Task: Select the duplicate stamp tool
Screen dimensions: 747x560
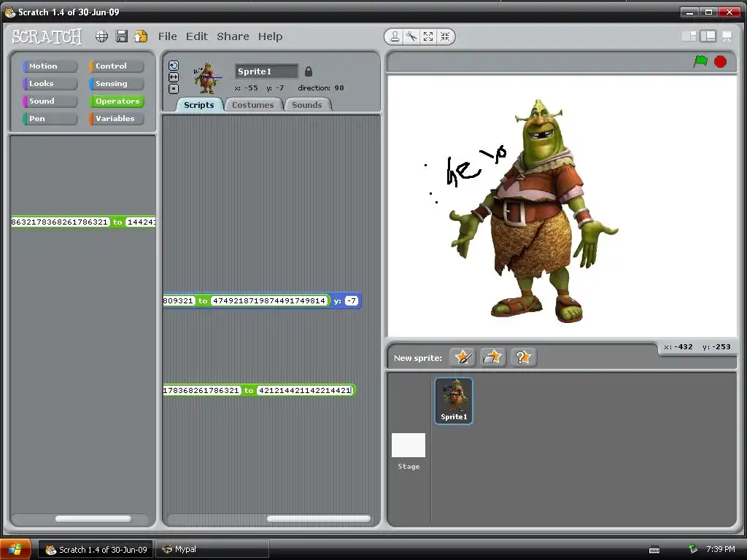Action: point(395,36)
